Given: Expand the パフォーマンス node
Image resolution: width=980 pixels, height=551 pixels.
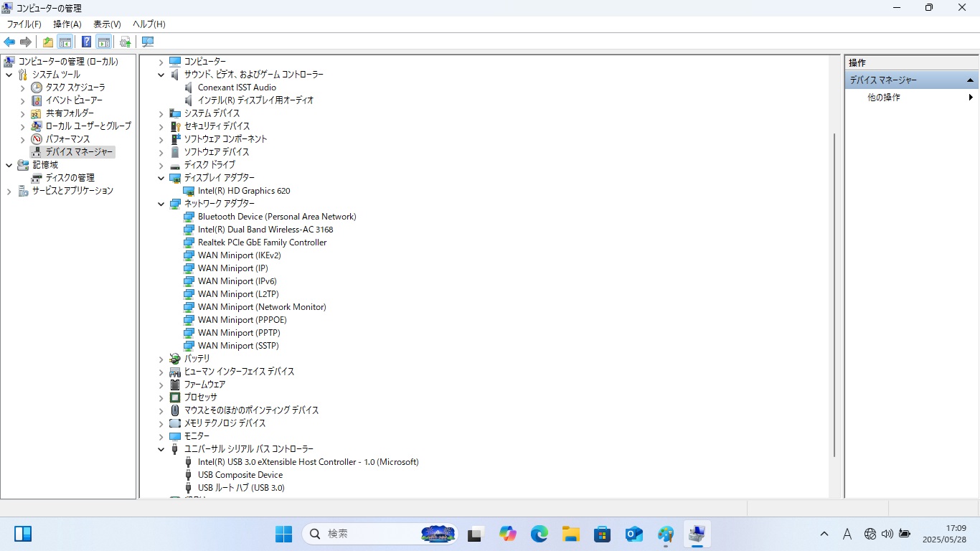Looking at the screenshot, I should [22, 139].
